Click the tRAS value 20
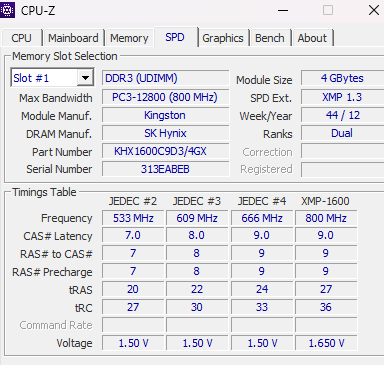The image size is (384, 365). click(x=133, y=289)
